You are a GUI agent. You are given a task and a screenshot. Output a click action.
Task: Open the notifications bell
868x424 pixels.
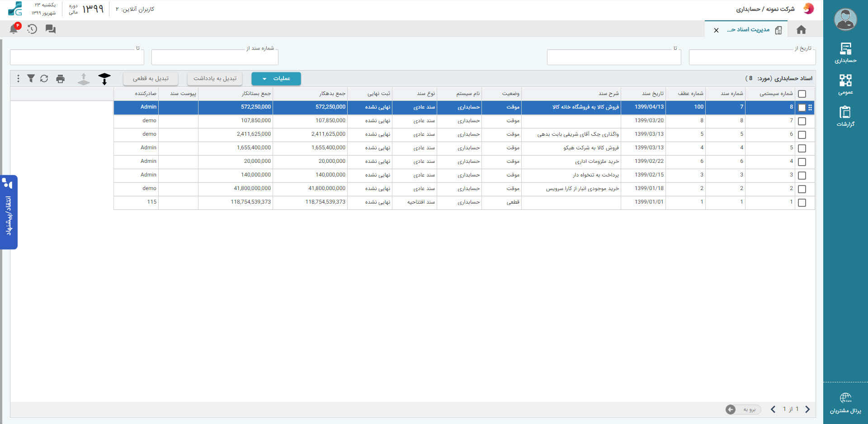tap(14, 29)
